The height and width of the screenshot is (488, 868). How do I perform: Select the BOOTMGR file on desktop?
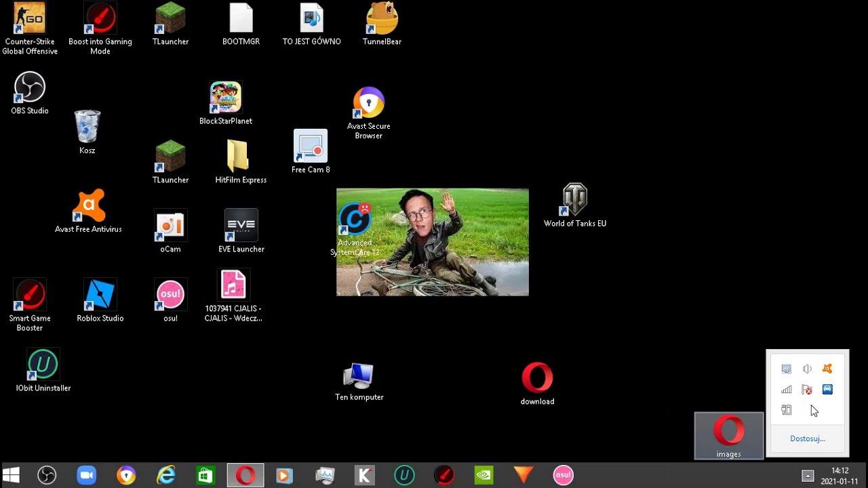(x=241, y=24)
